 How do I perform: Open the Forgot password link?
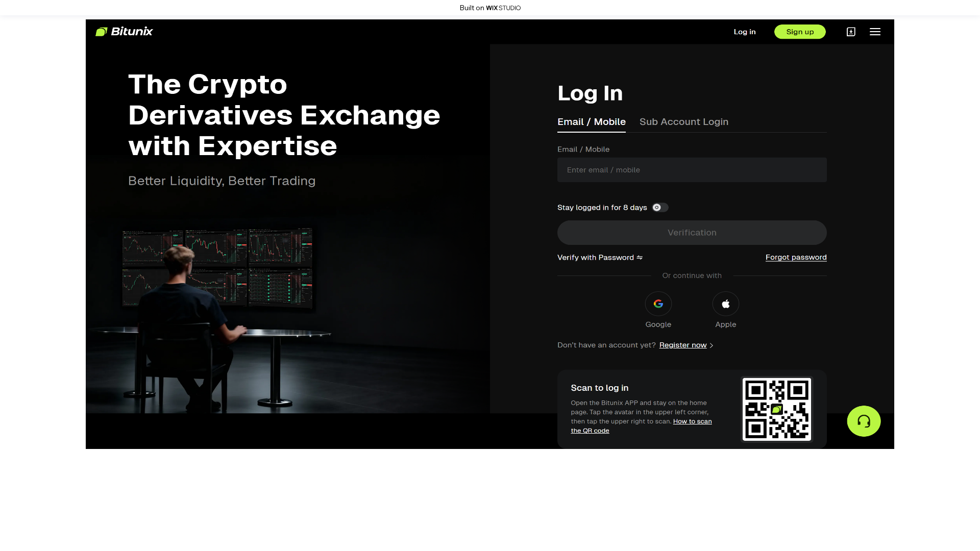(x=796, y=258)
